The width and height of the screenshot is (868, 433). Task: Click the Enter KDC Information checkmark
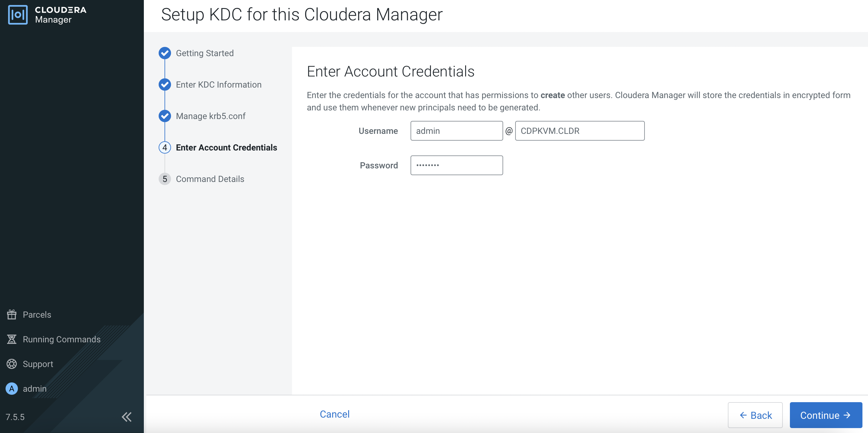point(165,85)
